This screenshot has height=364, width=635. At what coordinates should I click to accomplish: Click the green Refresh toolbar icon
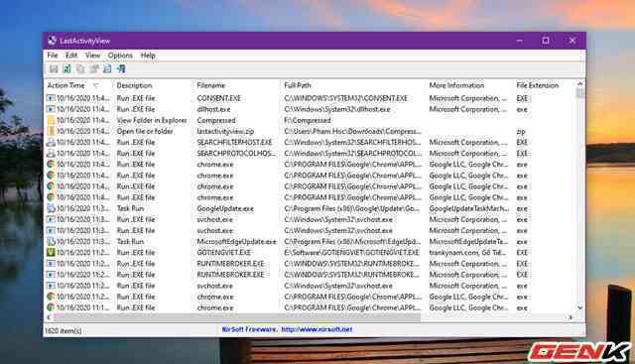tap(66, 68)
